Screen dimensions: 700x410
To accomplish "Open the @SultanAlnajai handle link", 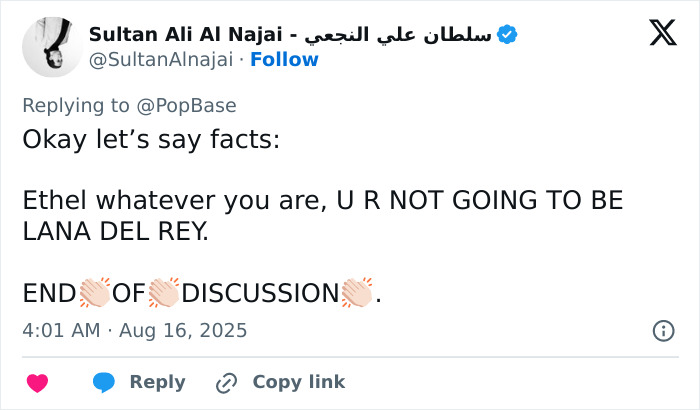I will point(160,59).
